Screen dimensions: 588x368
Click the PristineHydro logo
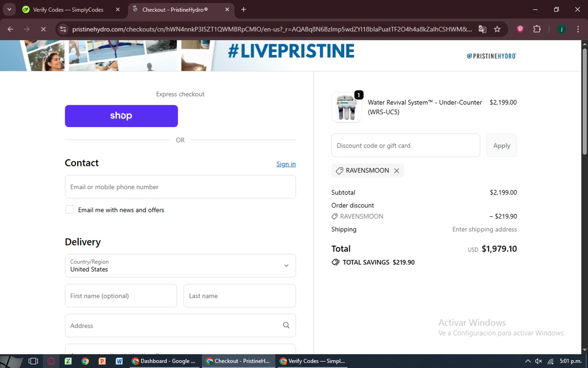click(492, 56)
